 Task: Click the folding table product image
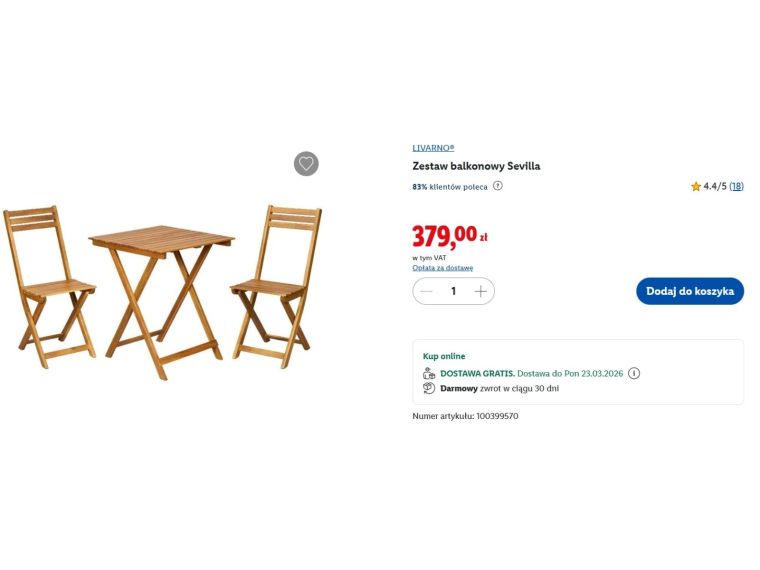161,302
